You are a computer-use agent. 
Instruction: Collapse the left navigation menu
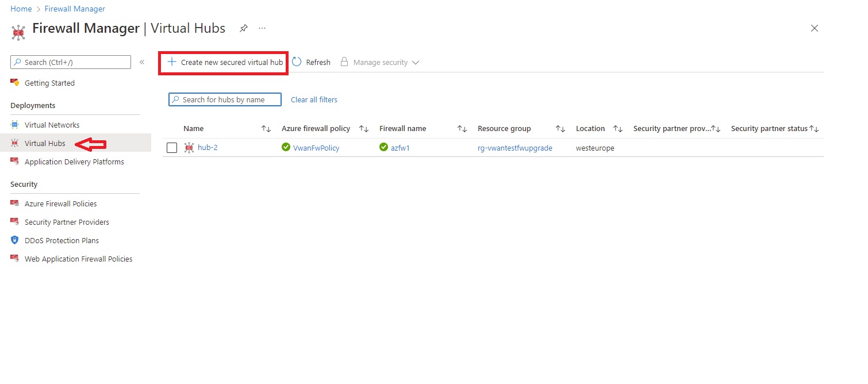[142, 62]
